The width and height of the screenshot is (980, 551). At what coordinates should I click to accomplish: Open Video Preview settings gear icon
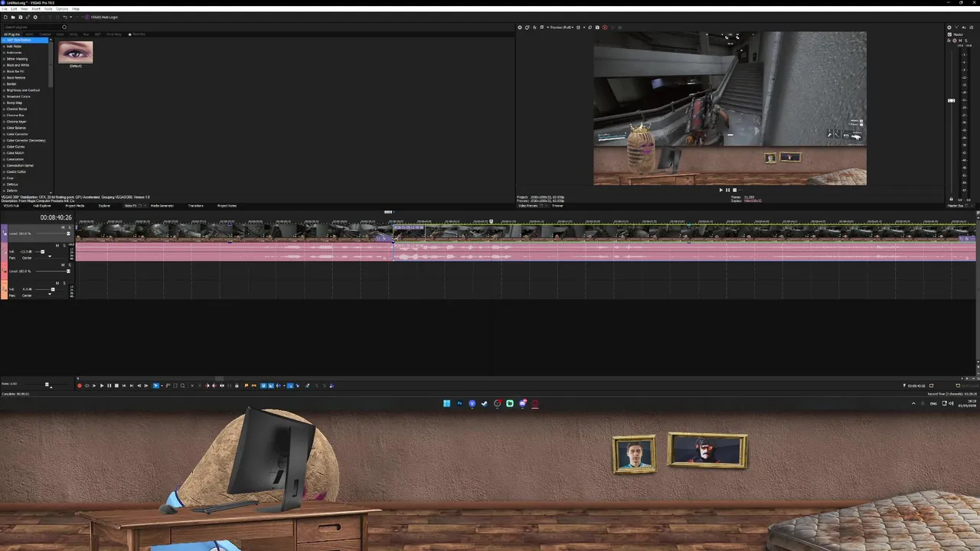click(x=520, y=28)
